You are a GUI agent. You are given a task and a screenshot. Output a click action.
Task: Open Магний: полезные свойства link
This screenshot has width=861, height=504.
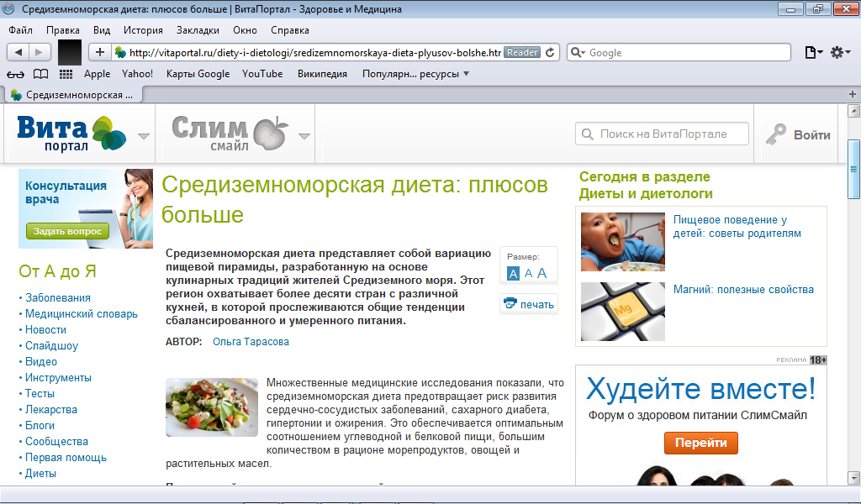coord(743,290)
